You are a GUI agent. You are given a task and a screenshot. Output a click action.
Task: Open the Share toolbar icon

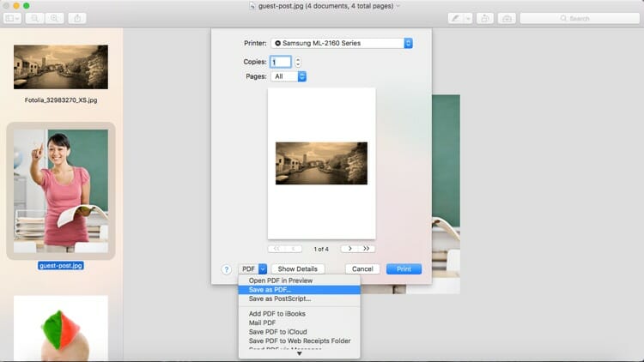pos(77,18)
